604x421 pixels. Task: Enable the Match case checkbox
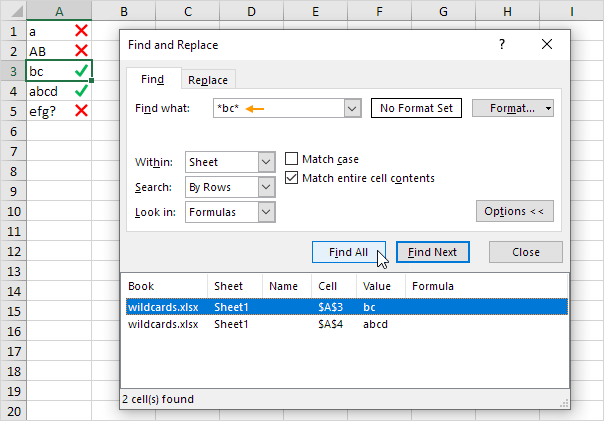(292, 159)
